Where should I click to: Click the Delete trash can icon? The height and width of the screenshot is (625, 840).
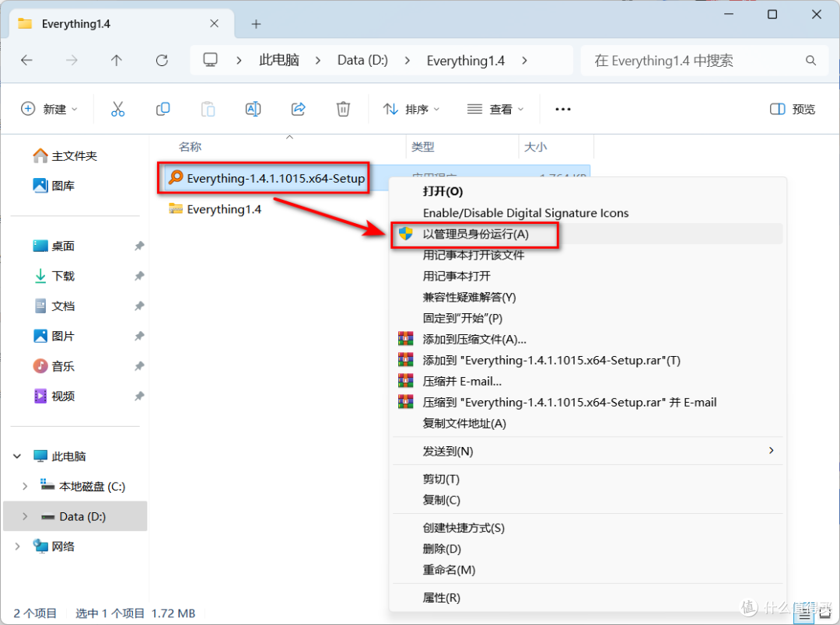(x=344, y=110)
